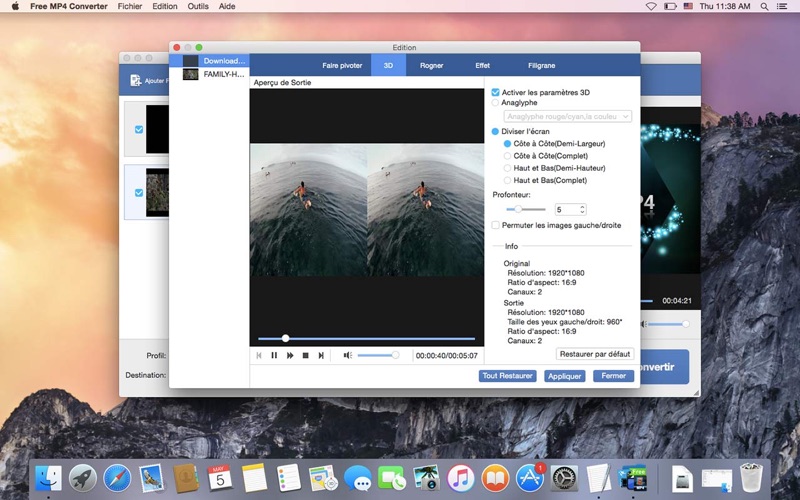This screenshot has width=800, height=500.
Task: Click Free MP4 Converter icon in Dock
Action: coord(633,479)
